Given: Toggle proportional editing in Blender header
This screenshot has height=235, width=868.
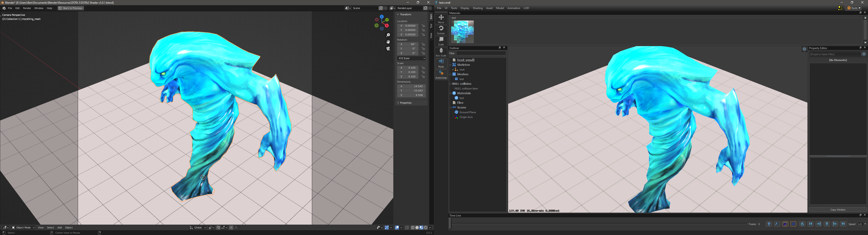Looking at the screenshot, I should [x=231, y=228].
